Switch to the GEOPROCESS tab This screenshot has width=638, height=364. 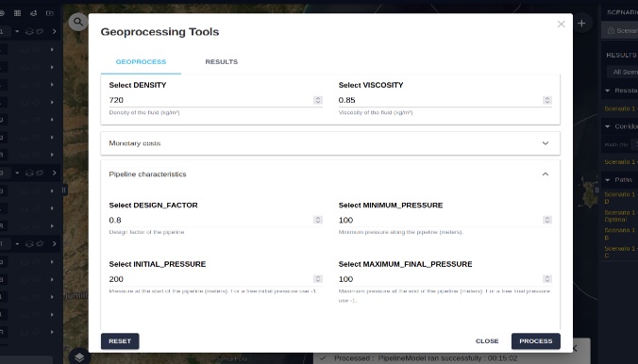[141, 62]
